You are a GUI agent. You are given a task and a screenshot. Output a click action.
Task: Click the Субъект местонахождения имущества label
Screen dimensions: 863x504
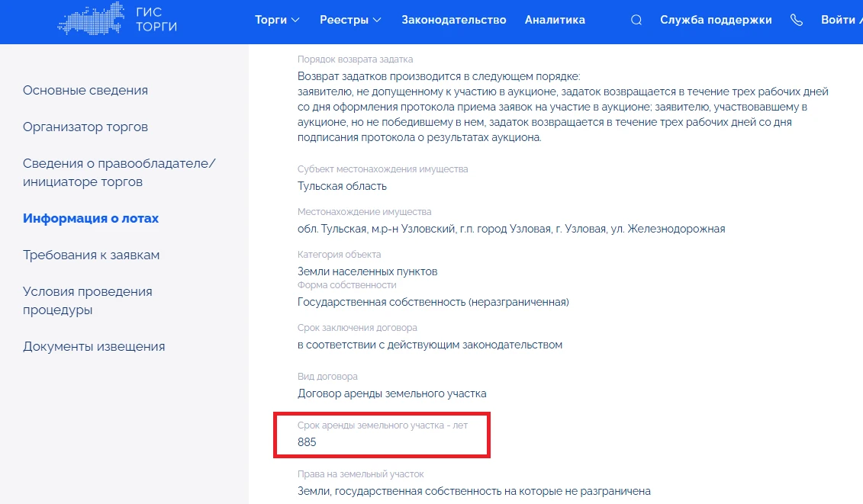click(x=382, y=169)
